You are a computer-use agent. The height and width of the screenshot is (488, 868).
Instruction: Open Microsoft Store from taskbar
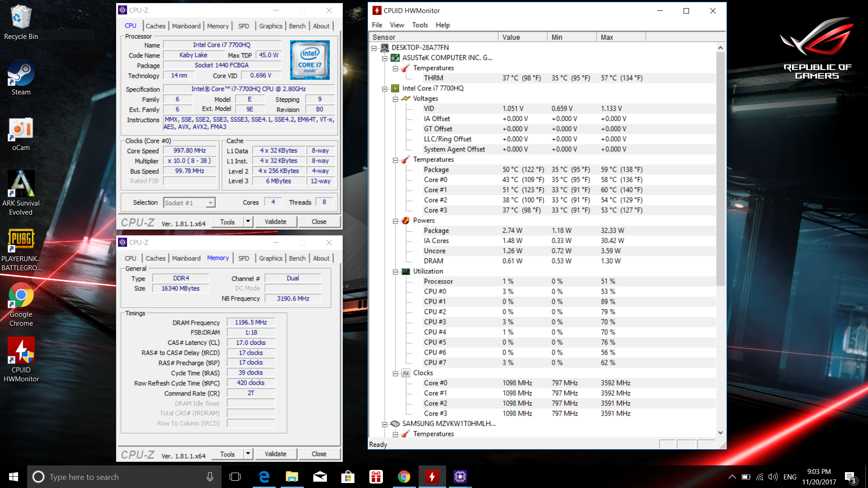[348, 477]
